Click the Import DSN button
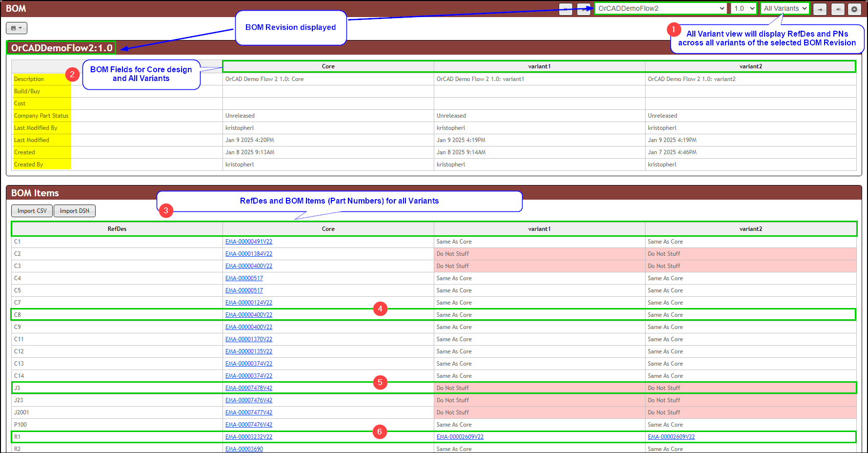 point(75,211)
